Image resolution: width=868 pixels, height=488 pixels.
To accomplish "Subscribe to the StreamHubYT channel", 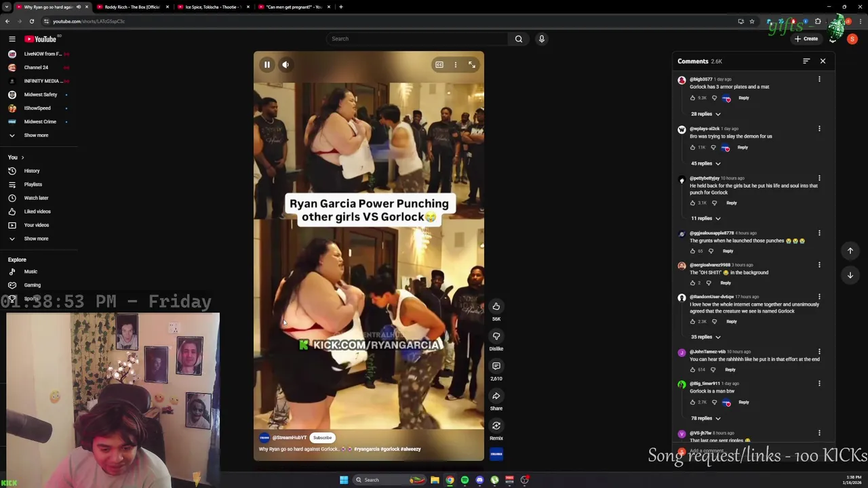I will [322, 438].
